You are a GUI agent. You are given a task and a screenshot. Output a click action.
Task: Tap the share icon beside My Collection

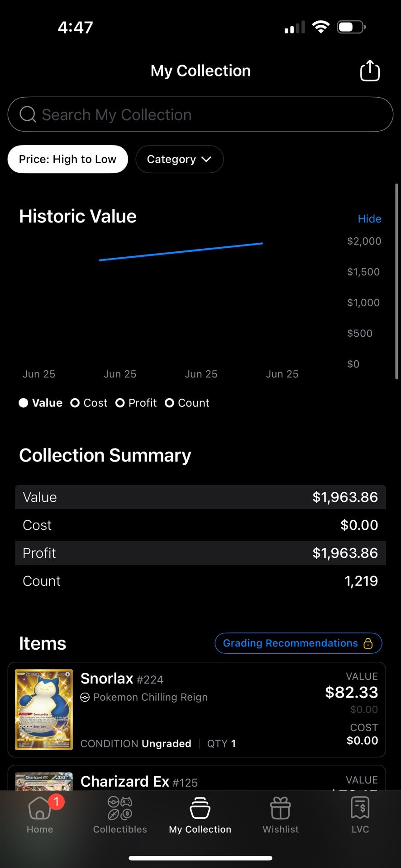point(370,71)
